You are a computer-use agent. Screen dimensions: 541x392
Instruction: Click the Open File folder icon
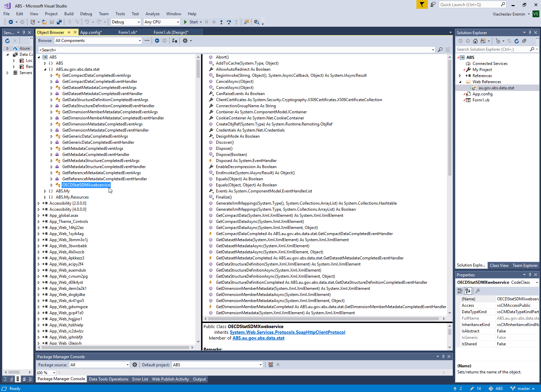(x=44, y=22)
